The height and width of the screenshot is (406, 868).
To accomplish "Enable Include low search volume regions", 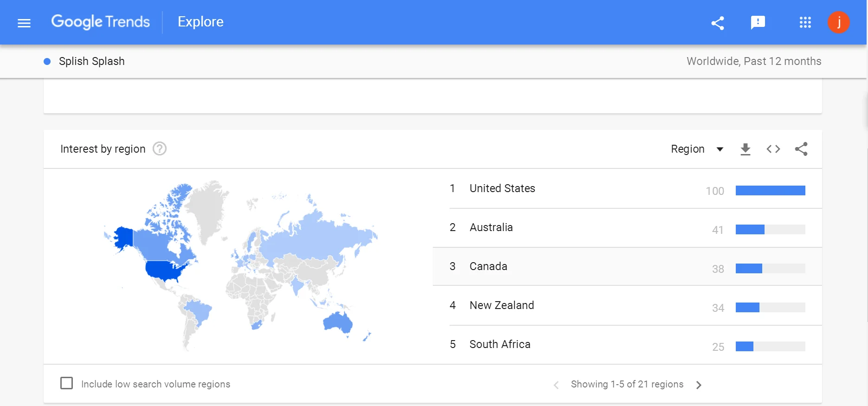I will point(67,383).
